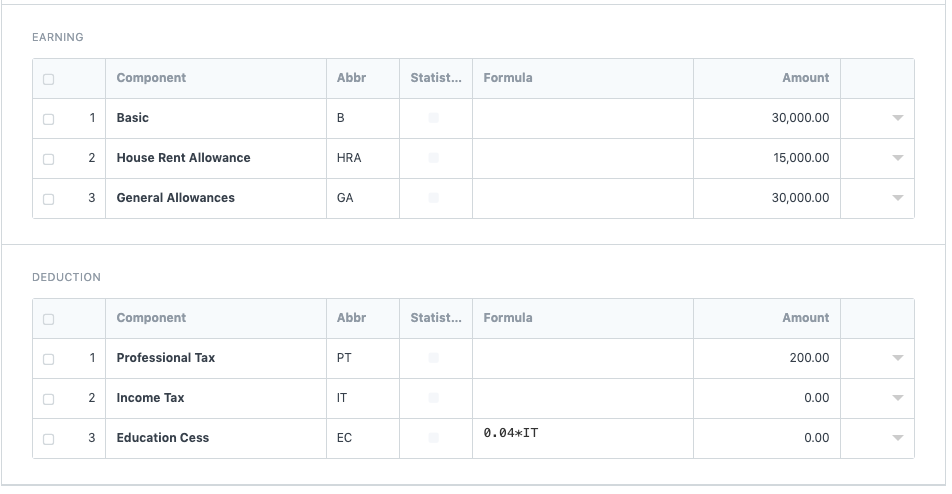Screen dimensions: 952x494
Task: Click the Education Cess formula field
Action: point(582,438)
